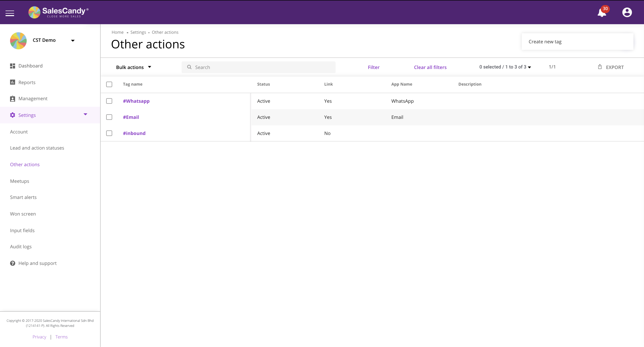This screenshot has height=347, width=644.
Task: Focus the Search input field
Action: tap(262, 67)
